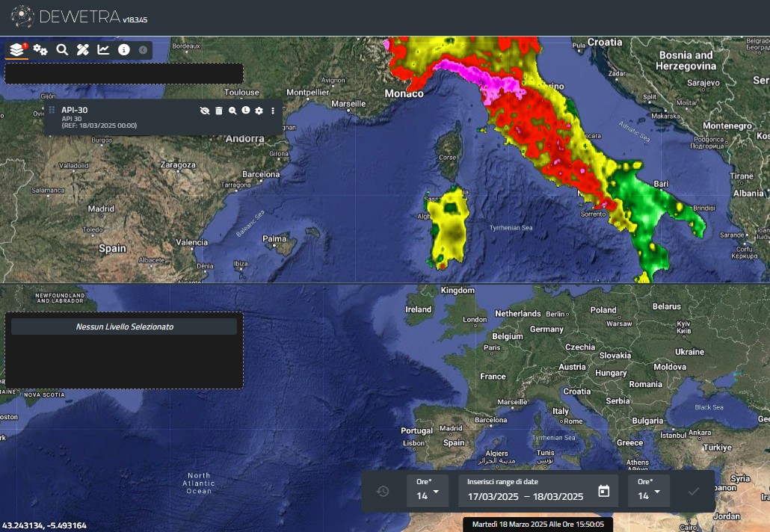This screenshot has height=532, width=770.
Task: Open the chart graph tool
Action: [x=103, y=50]
